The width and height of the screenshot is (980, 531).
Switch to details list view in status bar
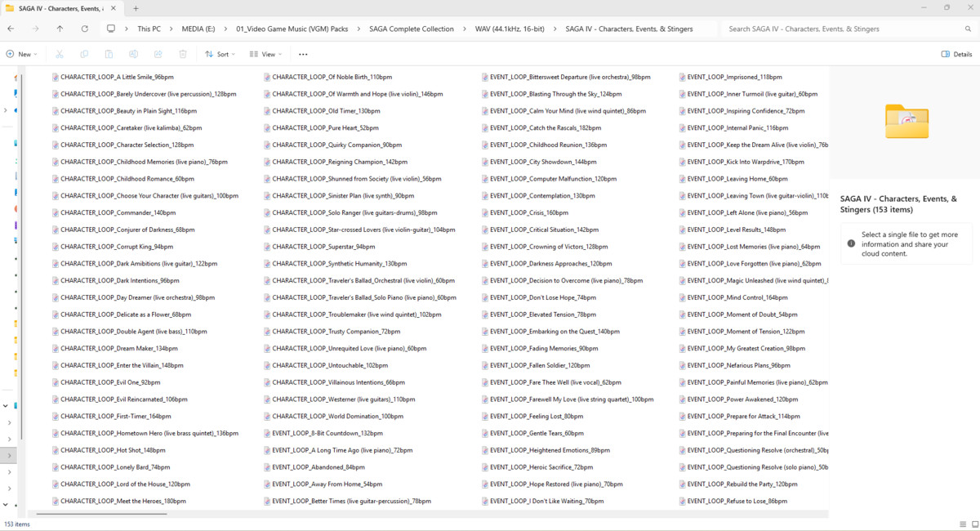963,524
